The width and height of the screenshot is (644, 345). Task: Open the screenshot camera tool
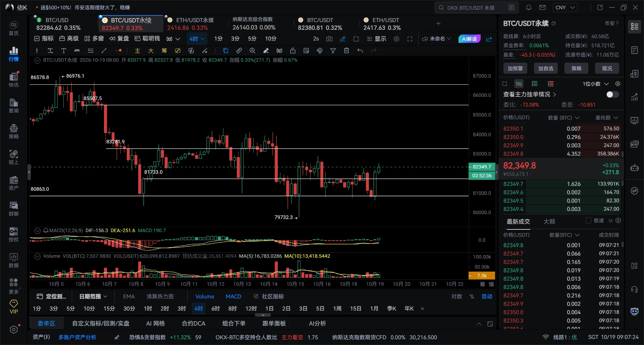click(x=329, y=39)
